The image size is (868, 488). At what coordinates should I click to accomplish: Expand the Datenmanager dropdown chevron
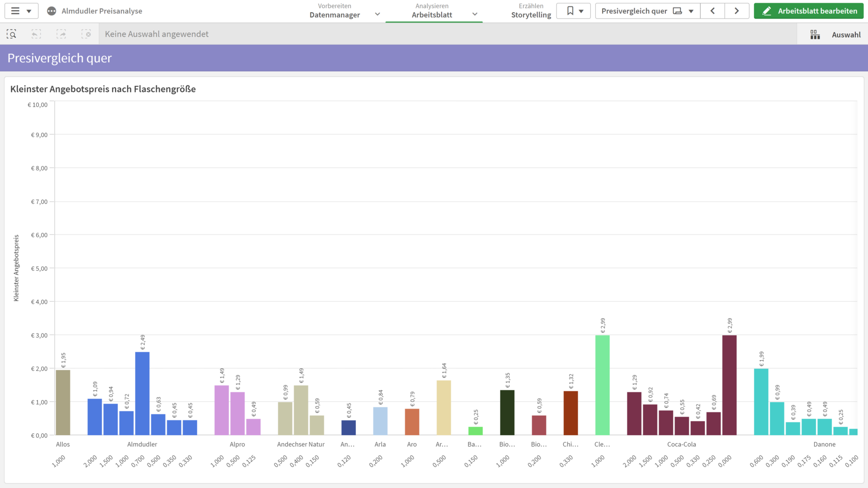click(377, 14)
